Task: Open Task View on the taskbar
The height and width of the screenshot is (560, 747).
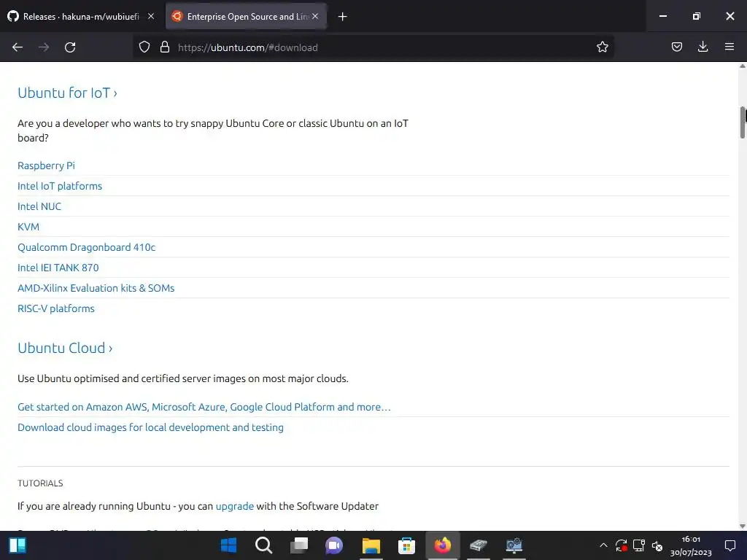Action: [x=299, y=545]
